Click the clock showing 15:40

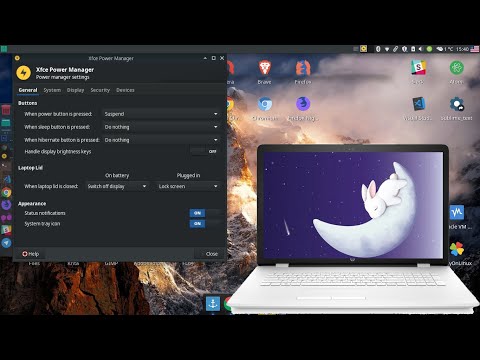pos(462,49)
